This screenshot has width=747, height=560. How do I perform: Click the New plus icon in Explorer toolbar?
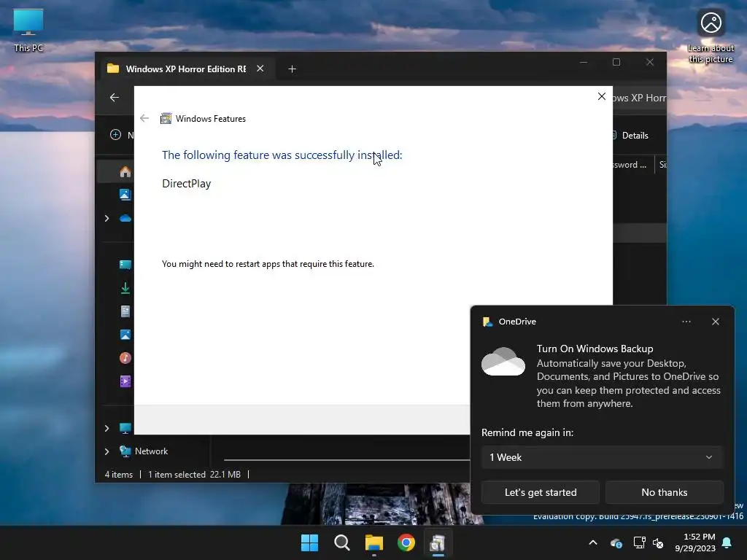(115, 135)
